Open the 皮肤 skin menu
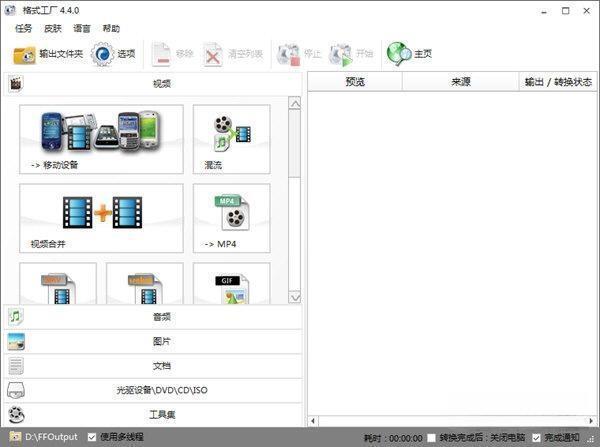 coord(53,28)
